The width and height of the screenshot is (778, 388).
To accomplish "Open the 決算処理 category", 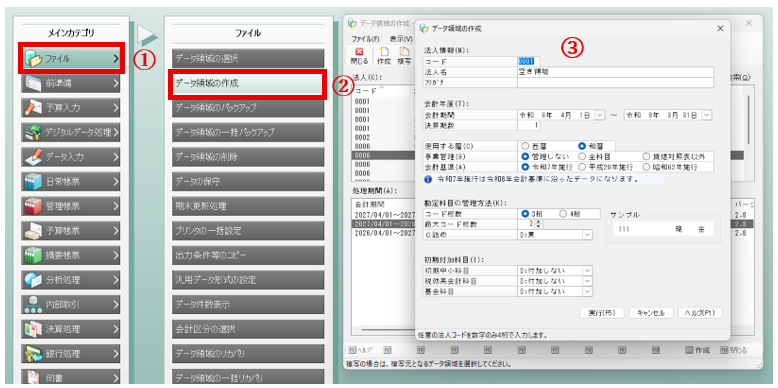I will tap(71, 329).
